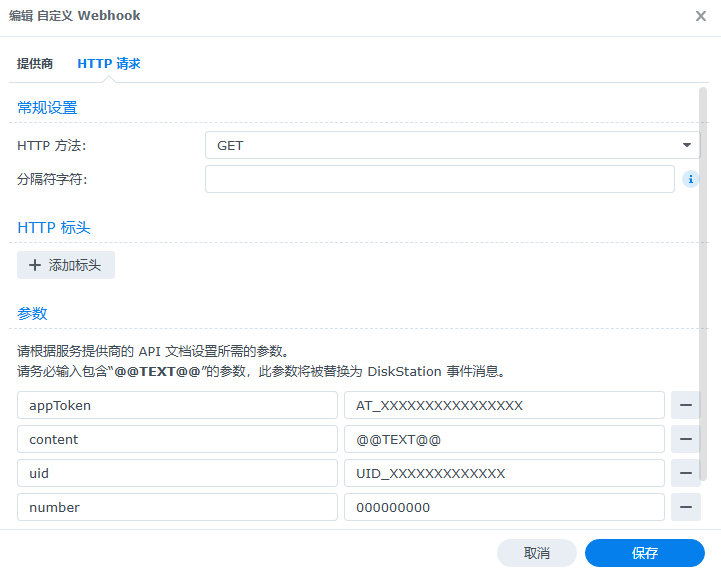
Task: Remove the content parameter row
Action: point(685,439)
